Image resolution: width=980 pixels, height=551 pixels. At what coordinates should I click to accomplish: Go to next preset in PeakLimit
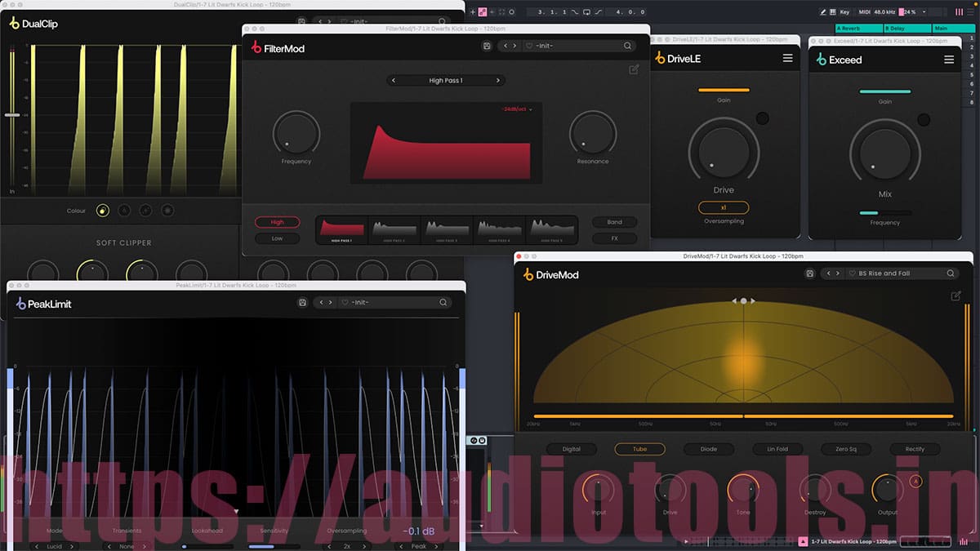pos(331,302)
